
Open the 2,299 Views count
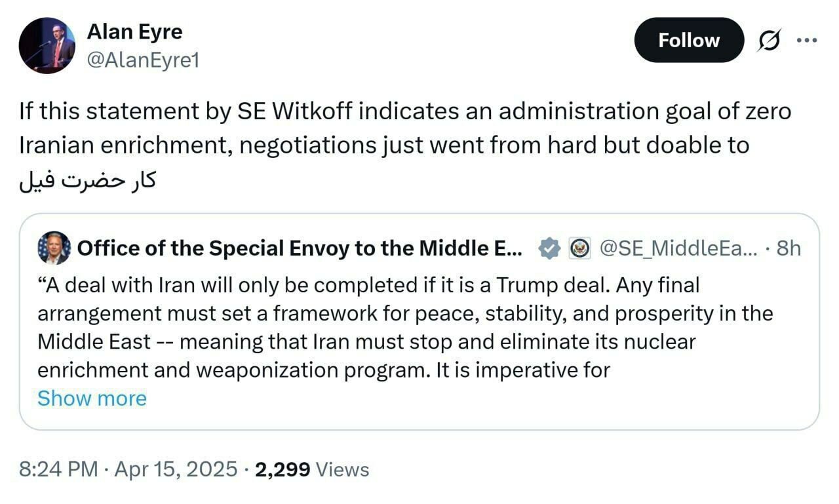pyautogui.click(x=311, y=469)
